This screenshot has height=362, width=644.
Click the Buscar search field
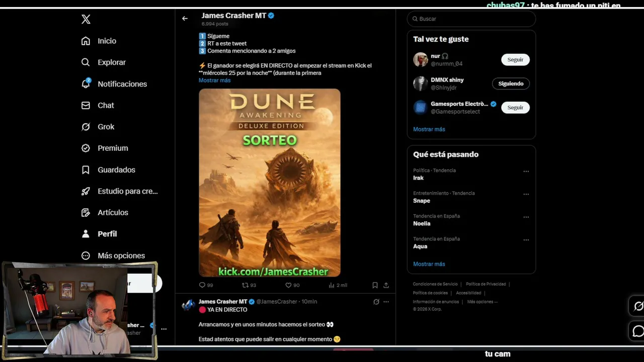coord(471,19)
